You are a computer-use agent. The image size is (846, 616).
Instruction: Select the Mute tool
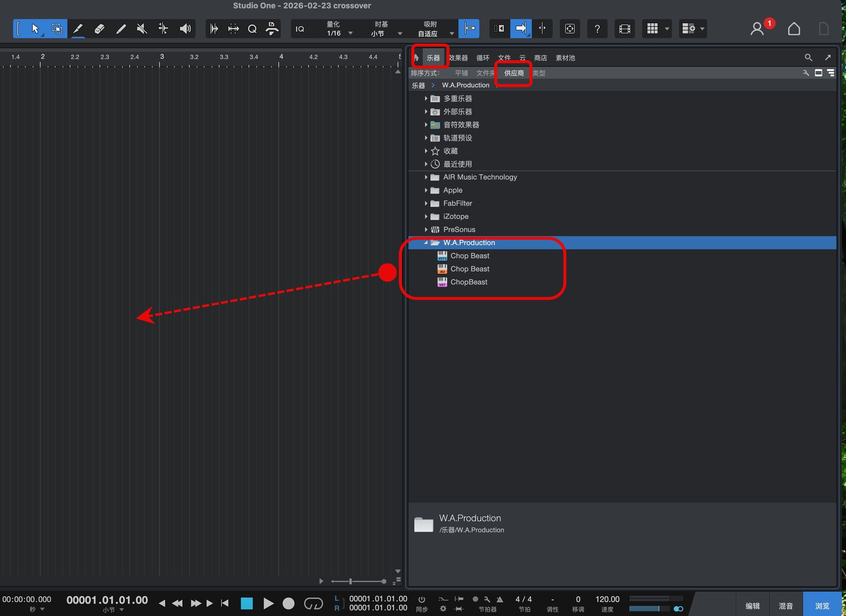[141, 29]
